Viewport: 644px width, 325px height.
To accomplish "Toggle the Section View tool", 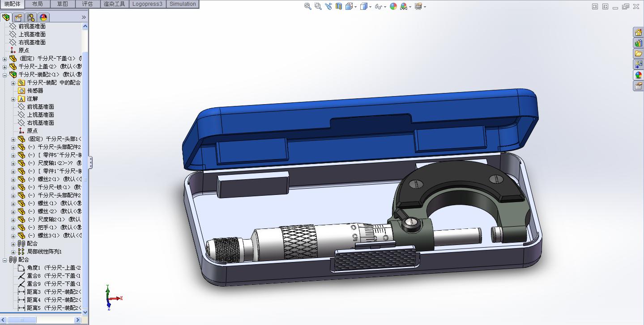I will pos(339,6).
